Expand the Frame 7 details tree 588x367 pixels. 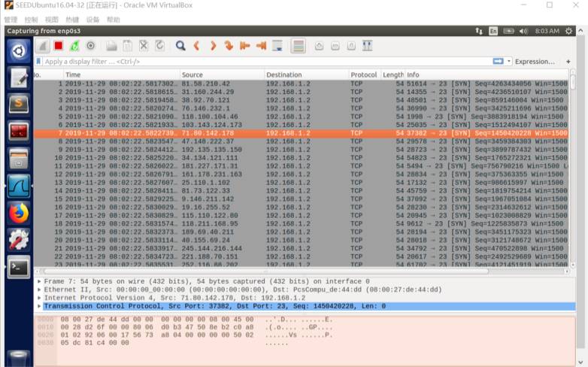tap(39, 281)
